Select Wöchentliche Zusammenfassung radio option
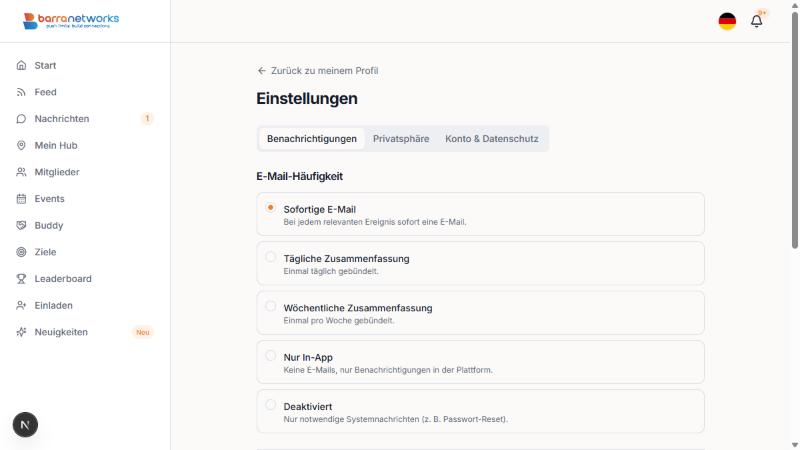Viewport: 800px width, 450px height. [270, 306]
